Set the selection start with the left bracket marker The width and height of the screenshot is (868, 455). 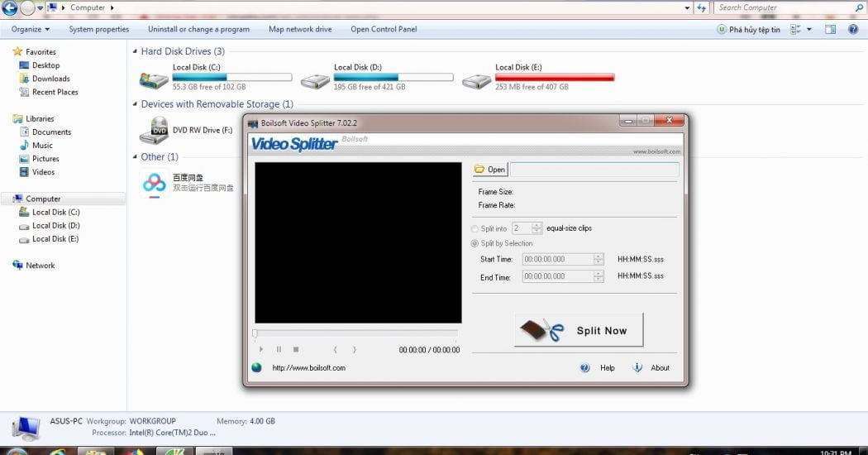(335, 350)
